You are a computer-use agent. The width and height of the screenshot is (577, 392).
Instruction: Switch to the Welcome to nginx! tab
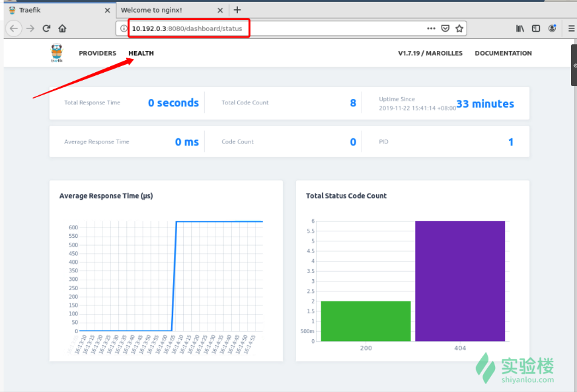[x=173, y=10]
